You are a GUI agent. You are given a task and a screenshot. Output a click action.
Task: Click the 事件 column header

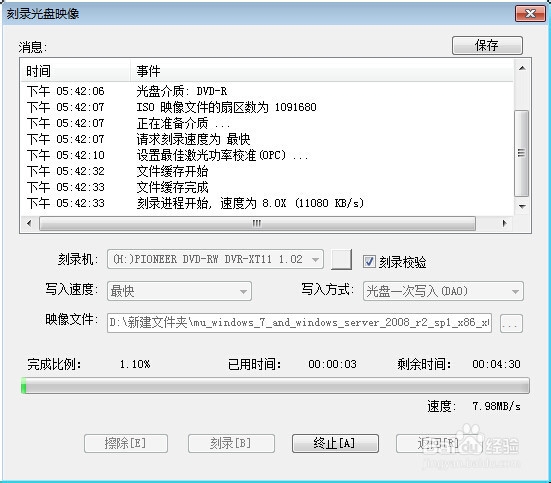point(322,71)
